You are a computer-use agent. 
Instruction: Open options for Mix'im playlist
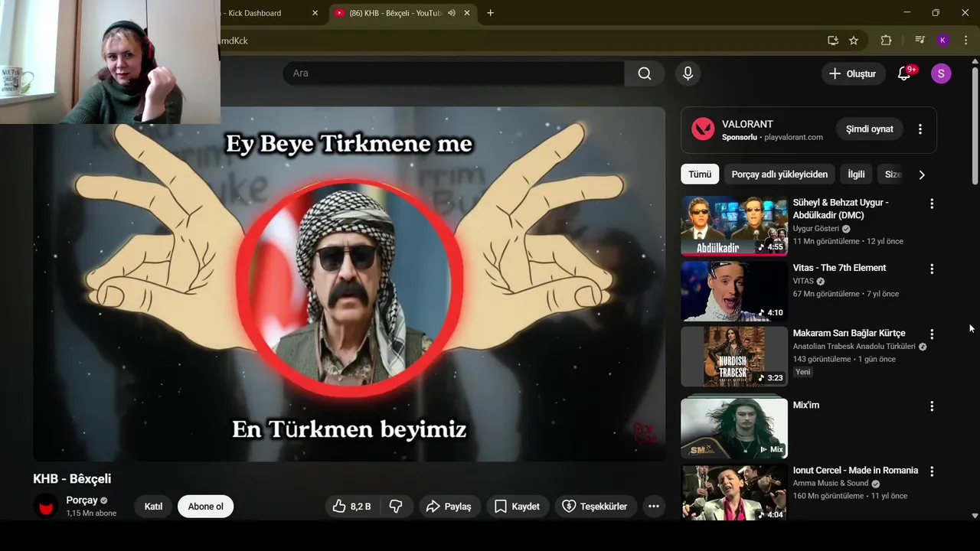[x=932, y=406]
